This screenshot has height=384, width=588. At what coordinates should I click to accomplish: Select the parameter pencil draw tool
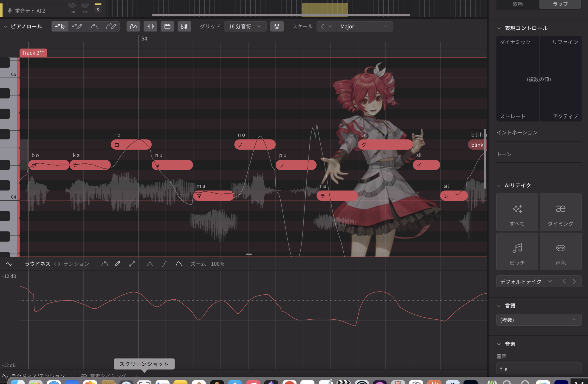pos(118,264)
